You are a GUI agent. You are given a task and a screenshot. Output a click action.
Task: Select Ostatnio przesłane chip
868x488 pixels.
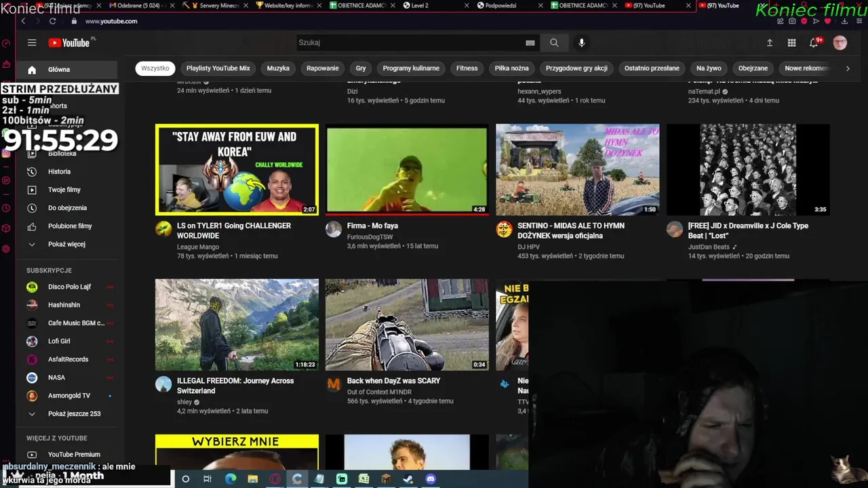pos(652,68)
